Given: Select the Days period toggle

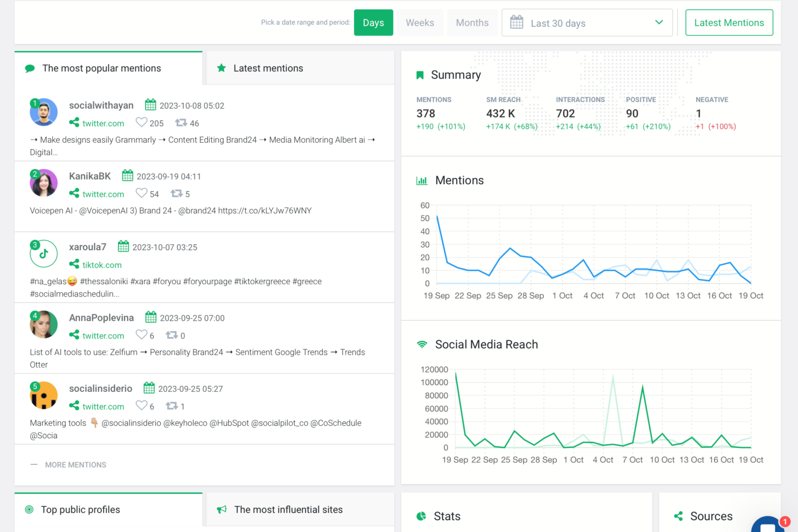Looking at the screenshot, I should 373,23.
